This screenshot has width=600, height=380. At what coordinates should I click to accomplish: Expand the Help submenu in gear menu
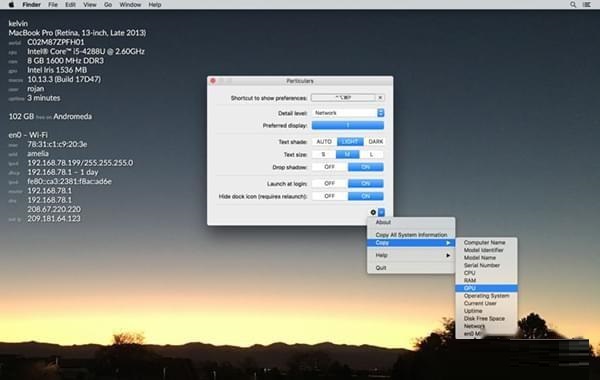pyautogui.click(x=411, y=255)
